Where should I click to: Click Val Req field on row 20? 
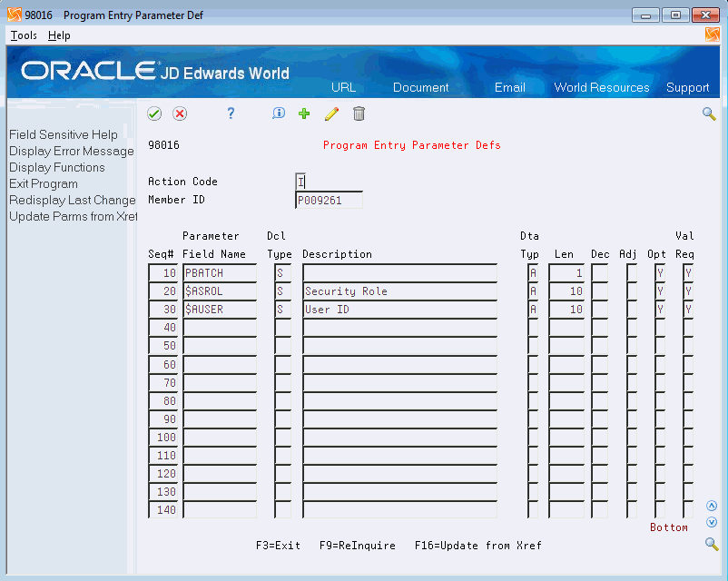[x=688, y=291]
